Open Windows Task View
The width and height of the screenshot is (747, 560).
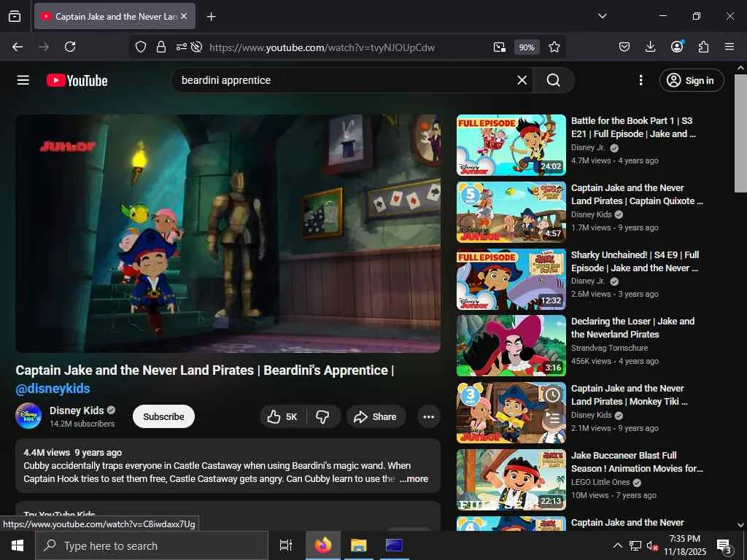point(286,545)
